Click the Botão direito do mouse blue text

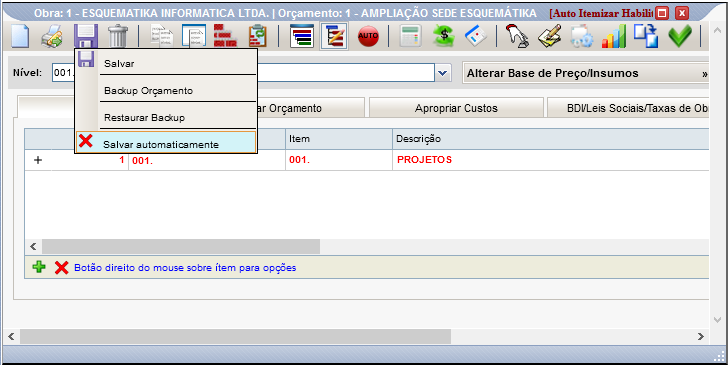[x=185, y=267]
